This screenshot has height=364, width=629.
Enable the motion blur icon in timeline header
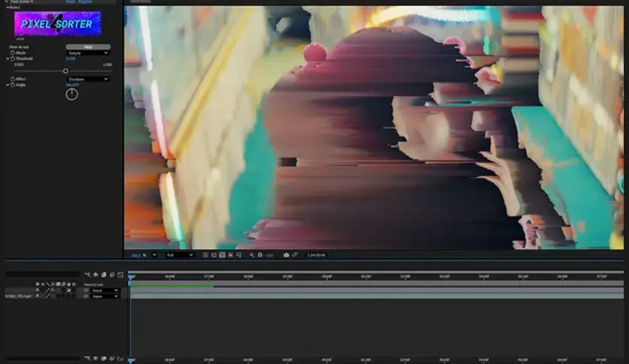pyautogui.click(x=112, y=275)
